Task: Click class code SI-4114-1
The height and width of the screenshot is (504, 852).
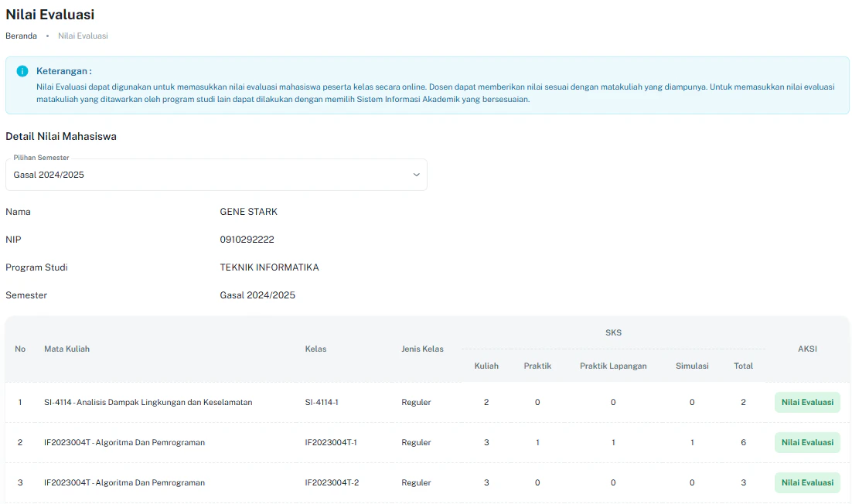Action: click(x=322, y=403)
